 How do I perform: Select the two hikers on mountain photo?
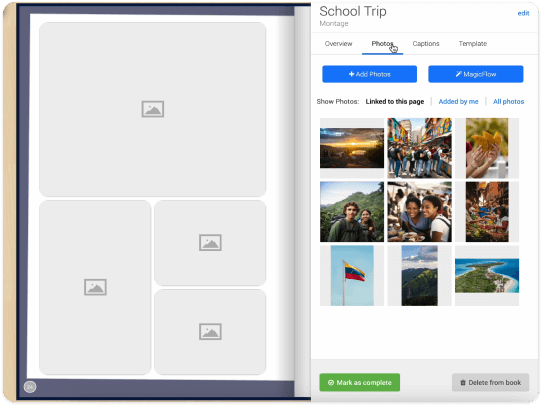[352, 211]
